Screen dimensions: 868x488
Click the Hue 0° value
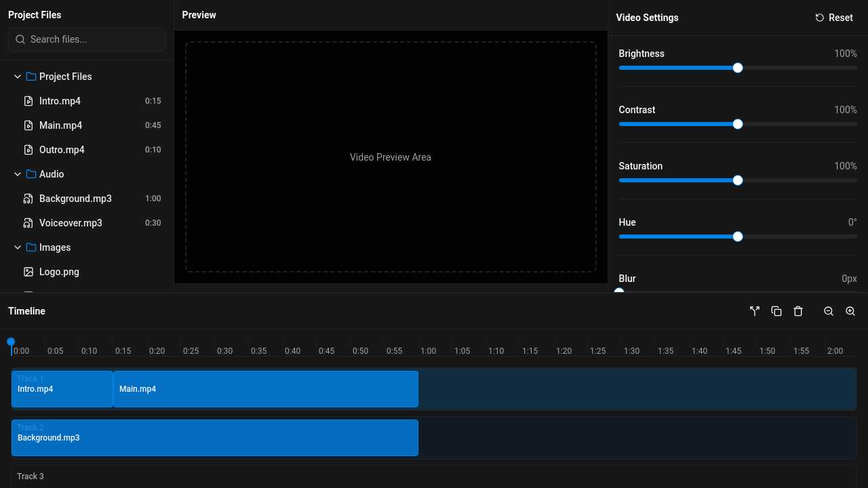point(852,222)
